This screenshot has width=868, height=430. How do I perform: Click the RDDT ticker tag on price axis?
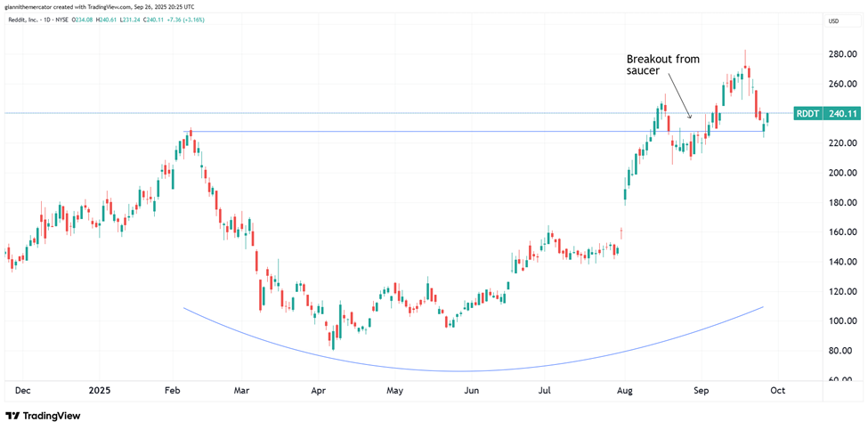tap(807, 113)
